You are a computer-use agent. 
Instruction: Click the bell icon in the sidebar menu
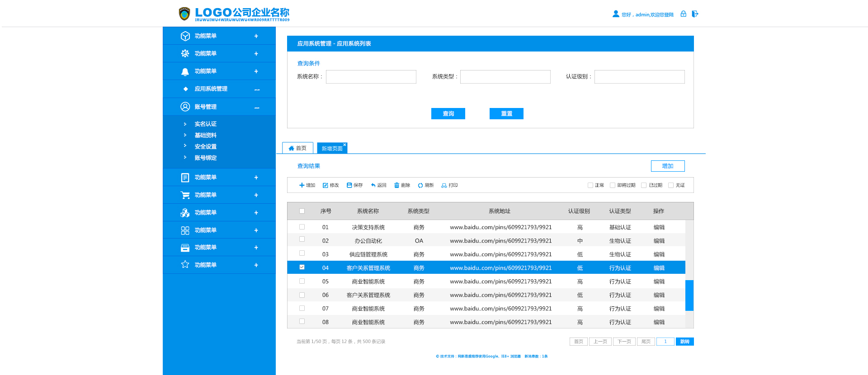pos(185,71)
